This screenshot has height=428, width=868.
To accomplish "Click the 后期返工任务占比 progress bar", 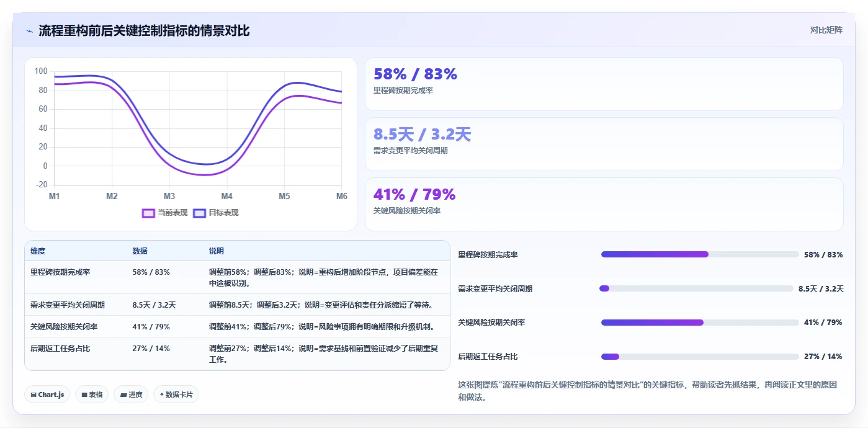I will click(700, 357).
